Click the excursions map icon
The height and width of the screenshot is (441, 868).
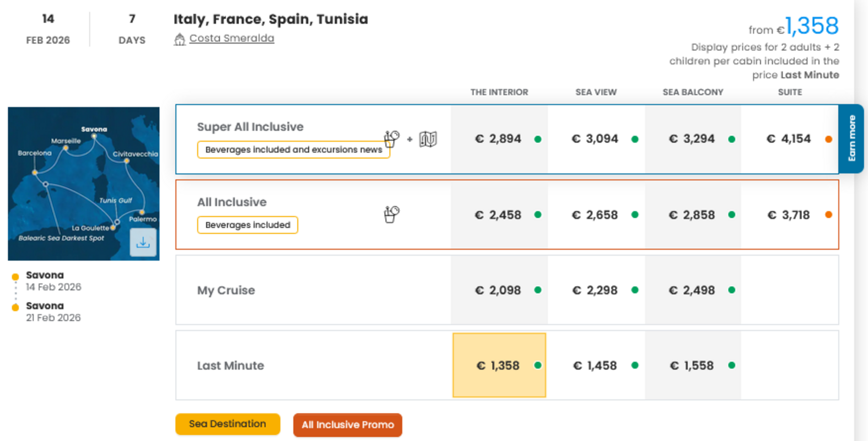pyautogui.click(x=428, y=139)
